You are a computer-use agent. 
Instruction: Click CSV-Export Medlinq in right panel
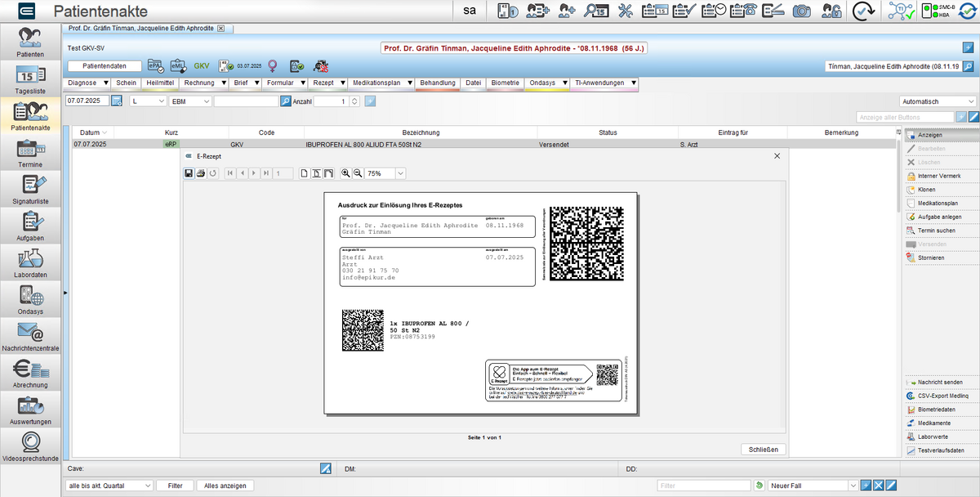point(942,396)
